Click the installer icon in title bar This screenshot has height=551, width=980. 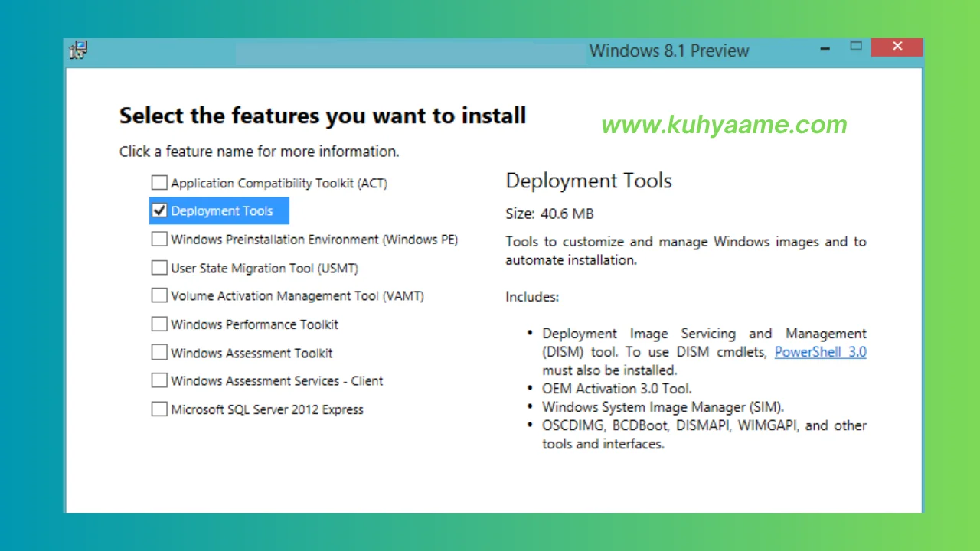coord(78,51)
